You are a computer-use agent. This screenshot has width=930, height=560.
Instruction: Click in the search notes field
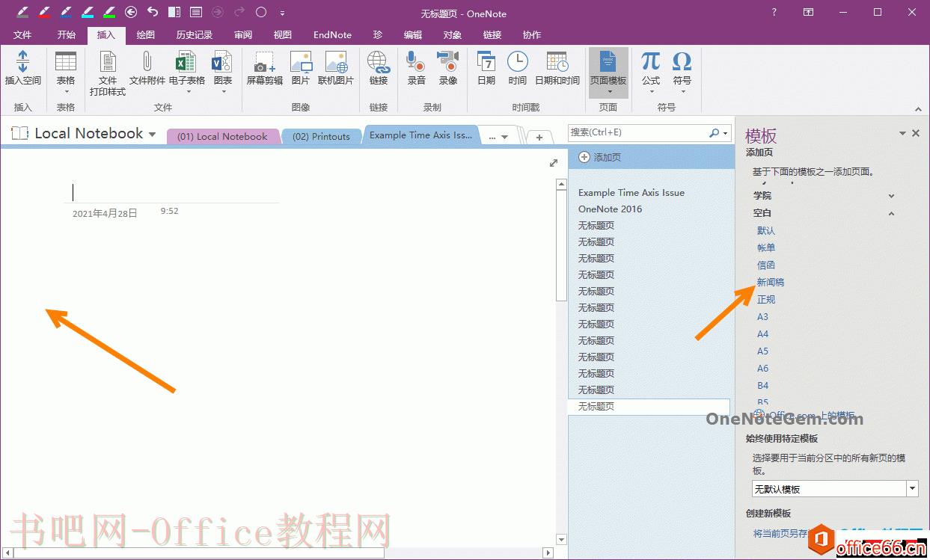coord(638,132)
